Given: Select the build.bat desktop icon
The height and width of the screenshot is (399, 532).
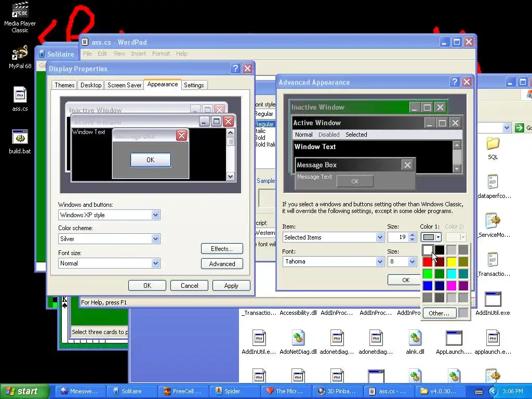Looking at the screenshot, I should coord(20,141).
